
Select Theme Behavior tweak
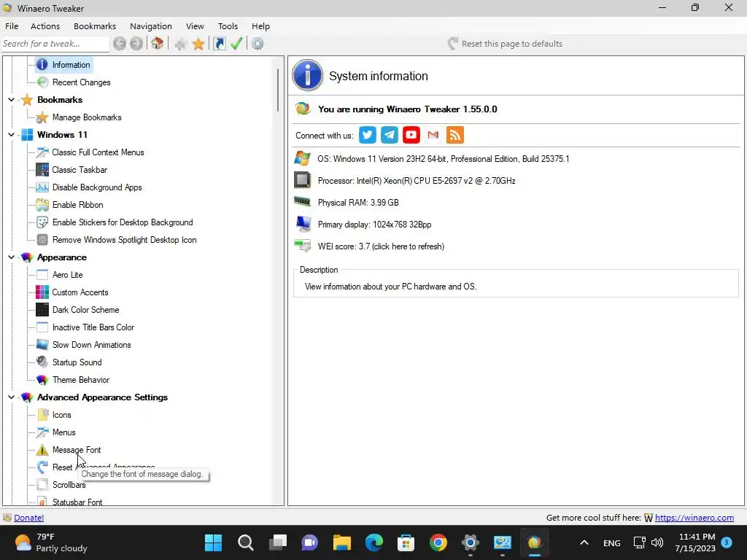pos(80,380)
